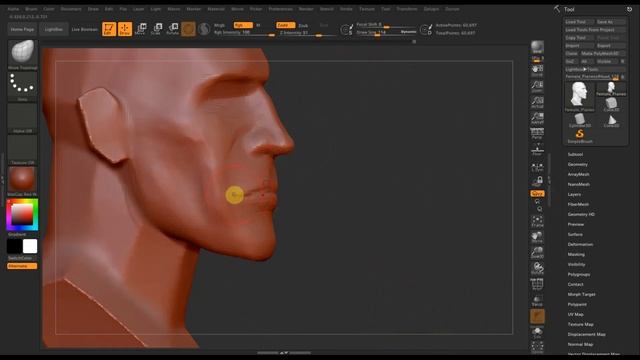Toggle Edit mode button
Screen dimensions: 640x360
coord(109,29)
